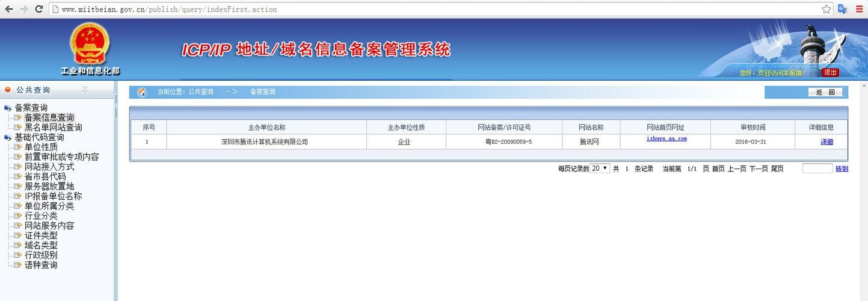Select 前置审批或专项内容 in the tree
The width and height of the screenshot is (868, 301).
62,157
